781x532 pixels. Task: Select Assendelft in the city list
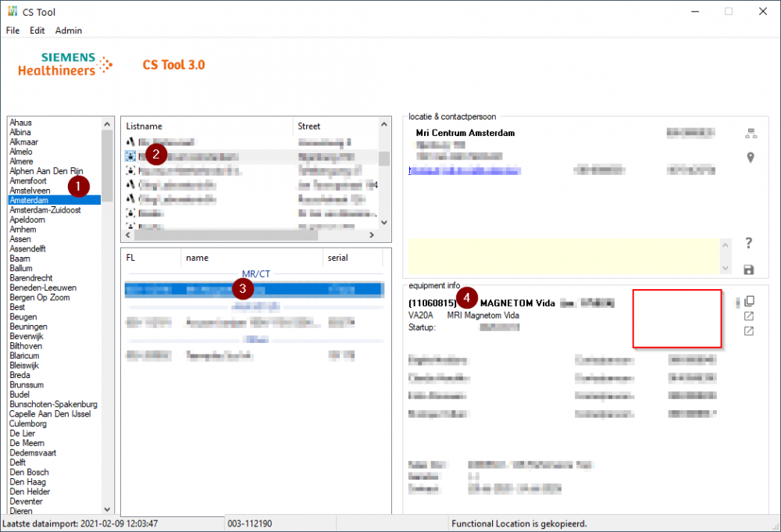coord(27,248)
